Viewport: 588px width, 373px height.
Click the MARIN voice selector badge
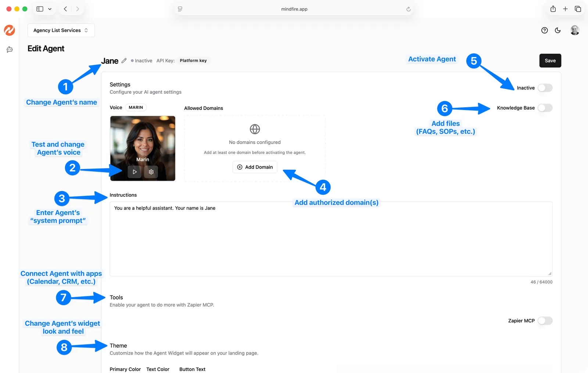tap(136, 108)
